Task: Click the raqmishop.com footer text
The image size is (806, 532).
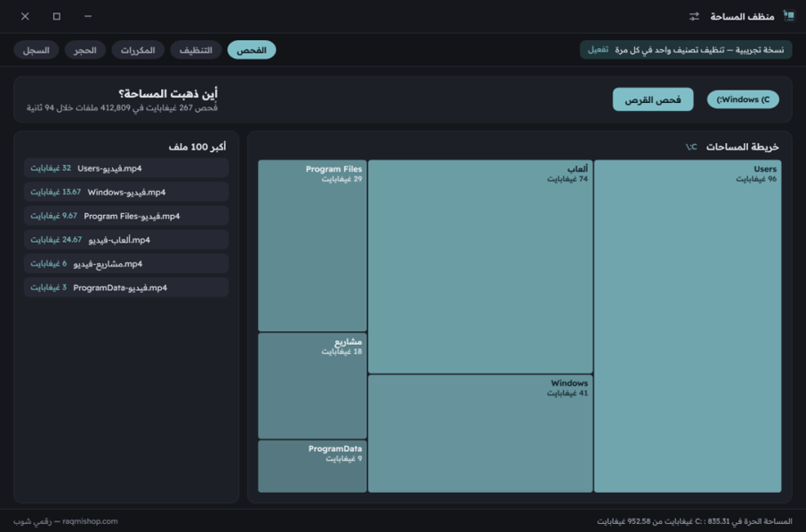Action: [90, 521]
